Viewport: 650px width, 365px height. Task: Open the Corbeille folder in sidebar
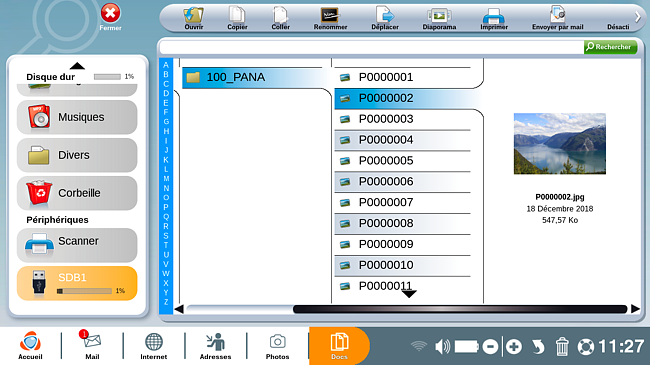tap(77, 193)
